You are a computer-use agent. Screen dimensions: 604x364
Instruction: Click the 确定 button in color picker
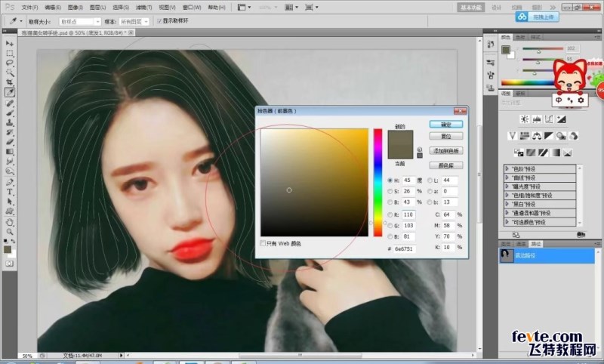(445, 124)
